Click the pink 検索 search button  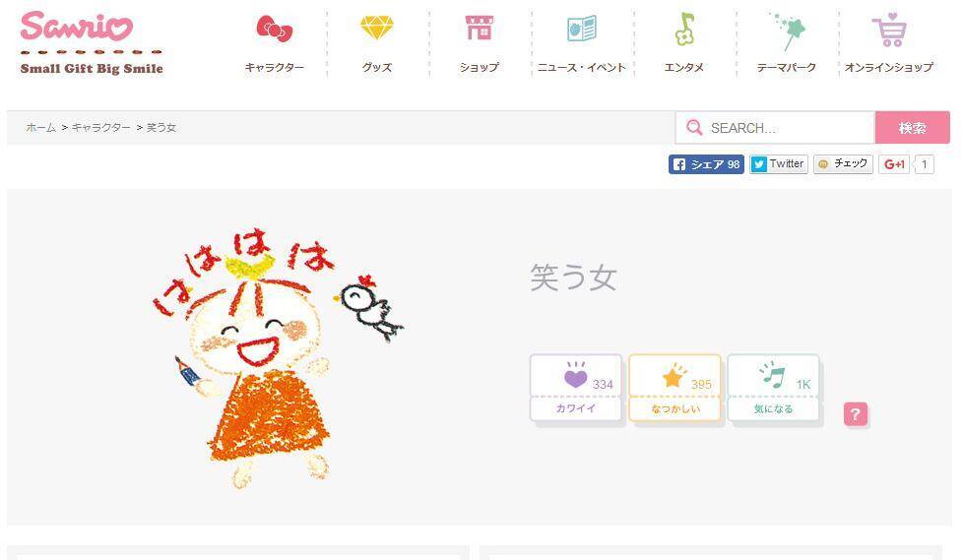pyautogui.click(x=912, y=128)
